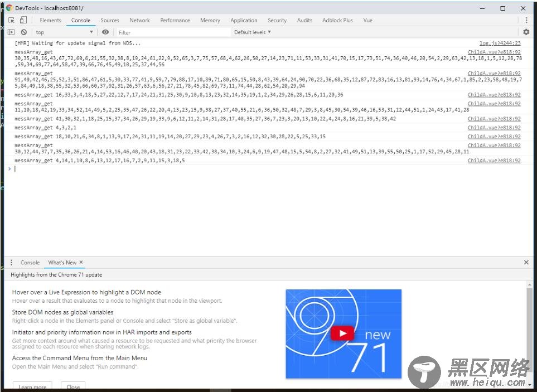Viewport: 537px width, 392px height.
Task: Click 'Highlights from the Chrome 71 update' text
Action: point(56,274)
